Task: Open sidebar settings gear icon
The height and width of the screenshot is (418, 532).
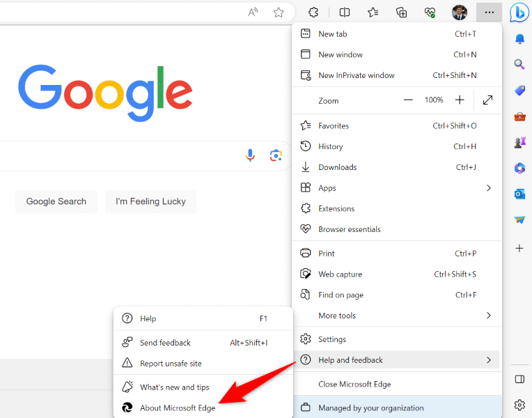Action: tap(519, 405)
